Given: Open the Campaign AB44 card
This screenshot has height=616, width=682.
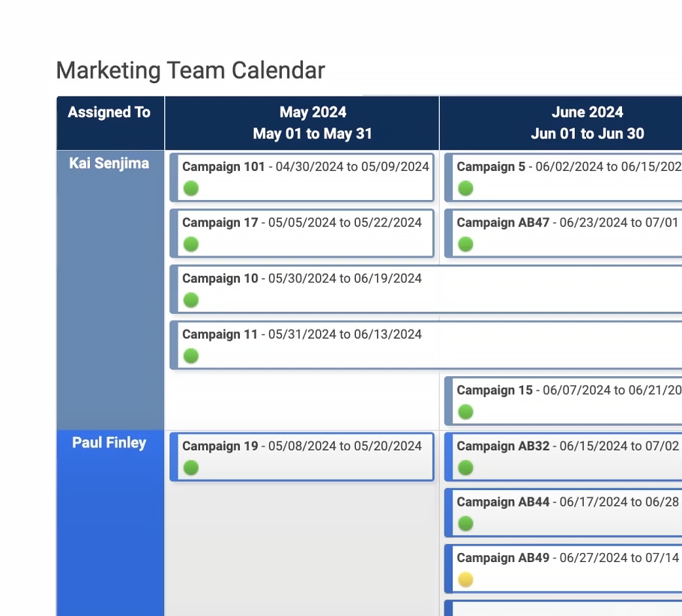Looking at the screenshot, I should pyautogui.click(x=562, y=513).
